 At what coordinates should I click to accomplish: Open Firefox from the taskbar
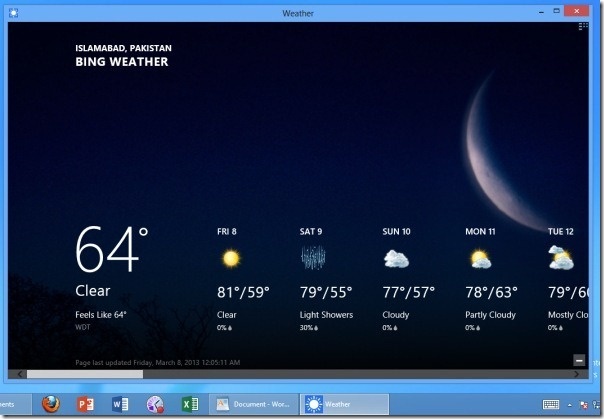click(51, 404)
